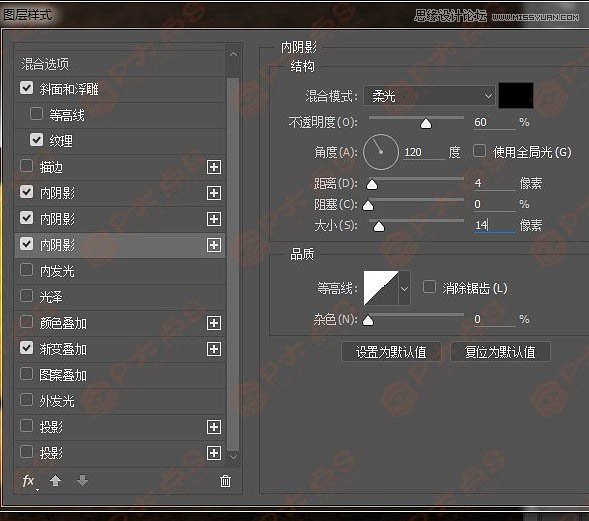Click plus icon on 投影 row directly below 外发光

click(x=214, y=427)
